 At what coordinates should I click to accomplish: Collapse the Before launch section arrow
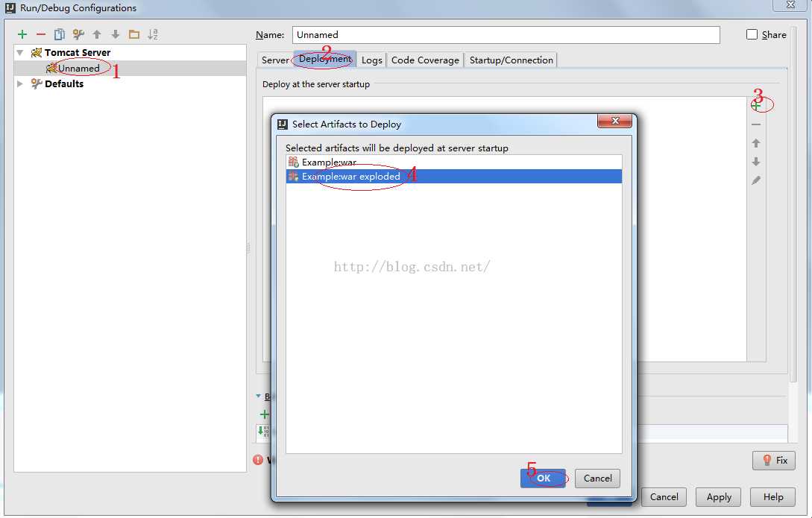click(259, 397)
